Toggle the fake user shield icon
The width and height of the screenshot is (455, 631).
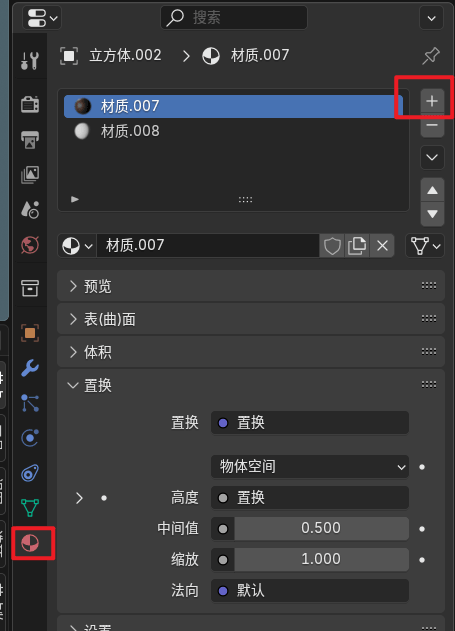tap(332, 245)
